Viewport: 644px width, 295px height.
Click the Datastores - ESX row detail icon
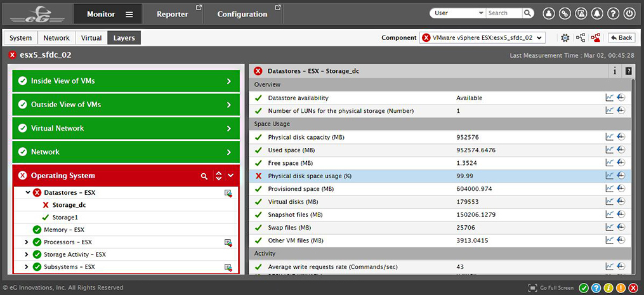[x=228, y=193]
